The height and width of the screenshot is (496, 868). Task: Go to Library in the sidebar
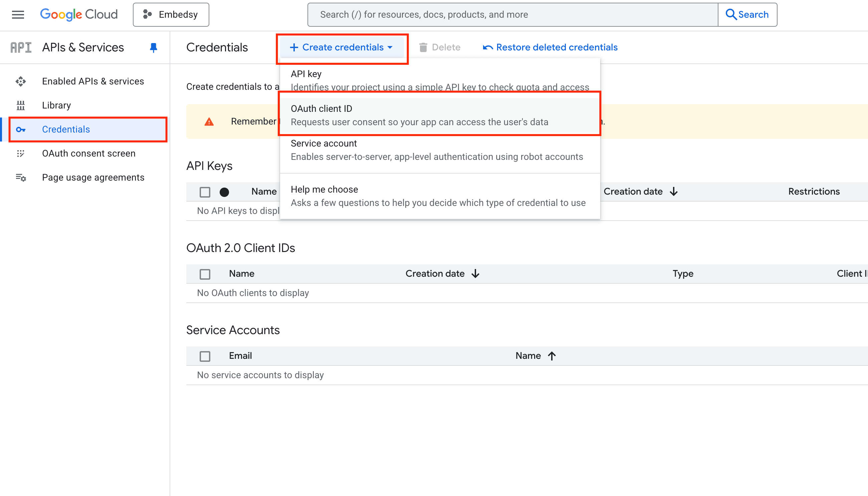click(56, 105)
